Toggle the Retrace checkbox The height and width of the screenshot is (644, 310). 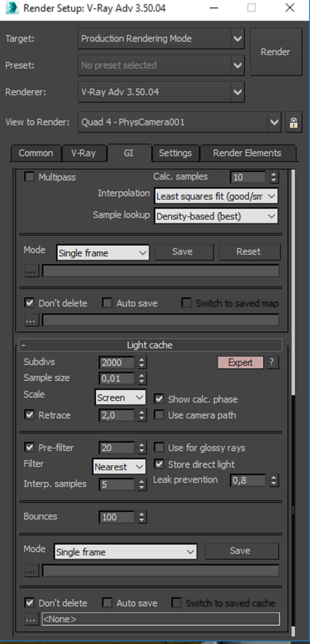[x=30, y=415]
